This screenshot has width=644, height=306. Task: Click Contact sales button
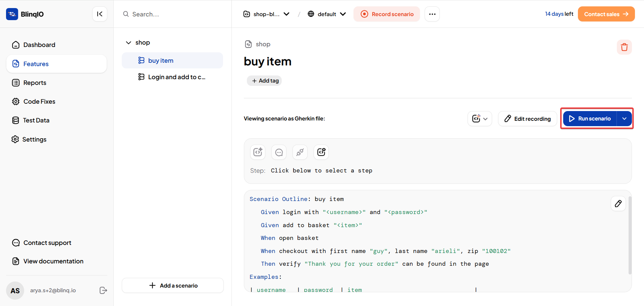click(606, 14)
